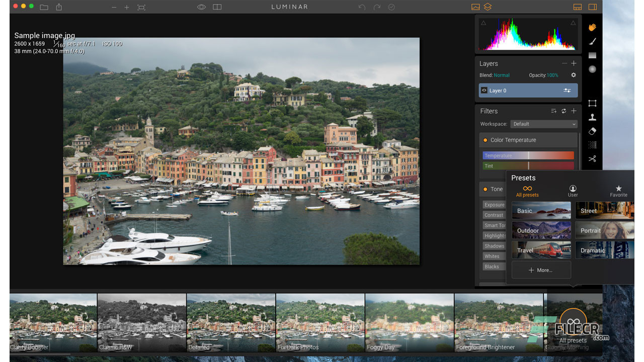Remove layer with Layers minus icon
The image size is (644, 362).
565,63
